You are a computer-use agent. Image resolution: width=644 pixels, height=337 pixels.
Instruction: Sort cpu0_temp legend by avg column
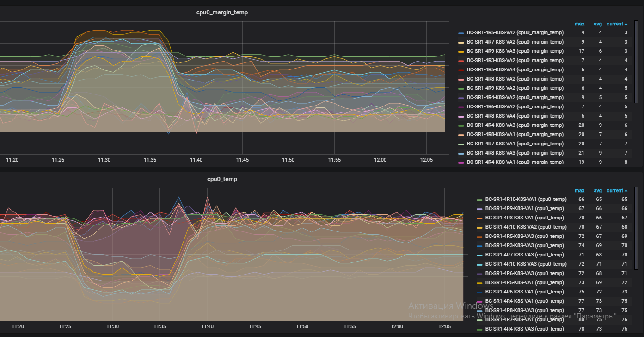click(x=598, y=190)
